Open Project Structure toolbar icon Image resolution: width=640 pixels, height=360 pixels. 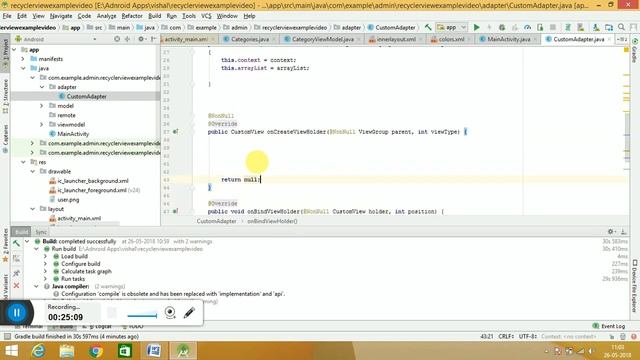609,27
